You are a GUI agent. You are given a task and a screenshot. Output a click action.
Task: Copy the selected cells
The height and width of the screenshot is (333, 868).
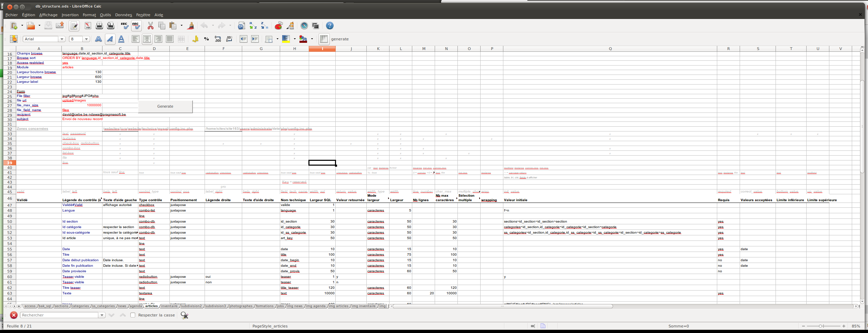(161, 26)
